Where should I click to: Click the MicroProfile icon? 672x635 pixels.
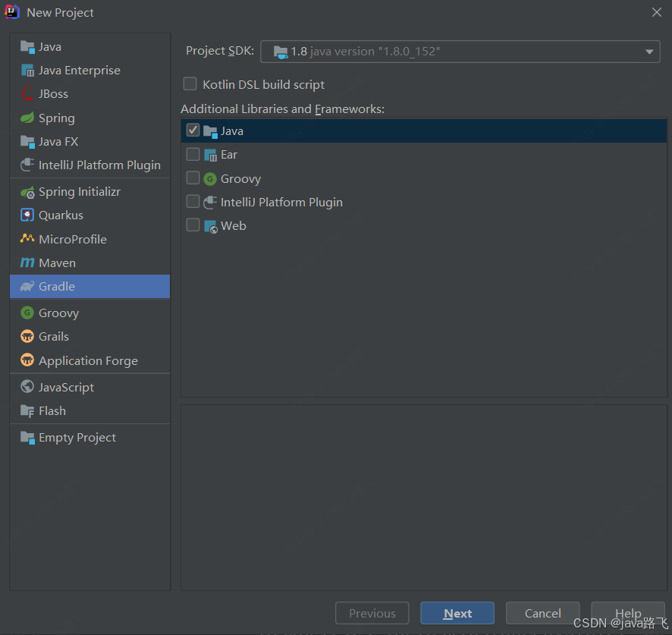pos(27,238)
